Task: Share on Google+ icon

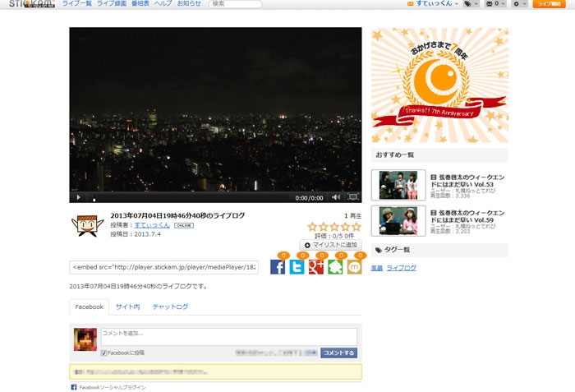Action: tap(316, 267)
